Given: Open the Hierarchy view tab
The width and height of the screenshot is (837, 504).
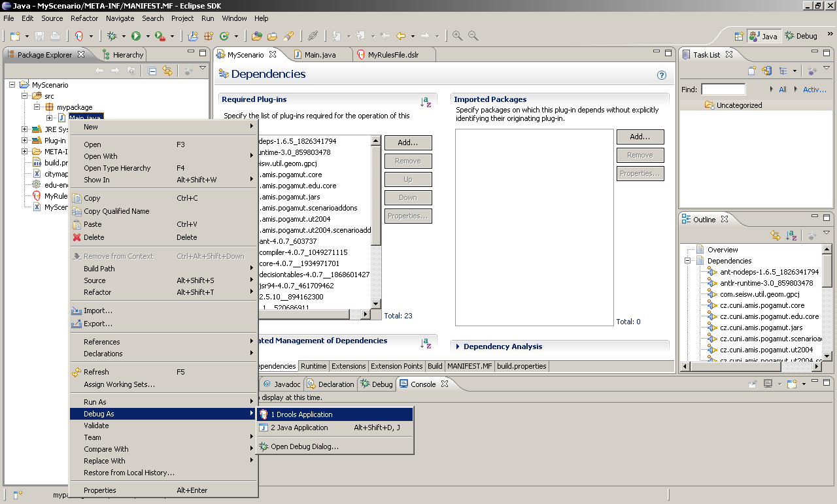Looking at the screenshot, I should [x=122, y=55].
